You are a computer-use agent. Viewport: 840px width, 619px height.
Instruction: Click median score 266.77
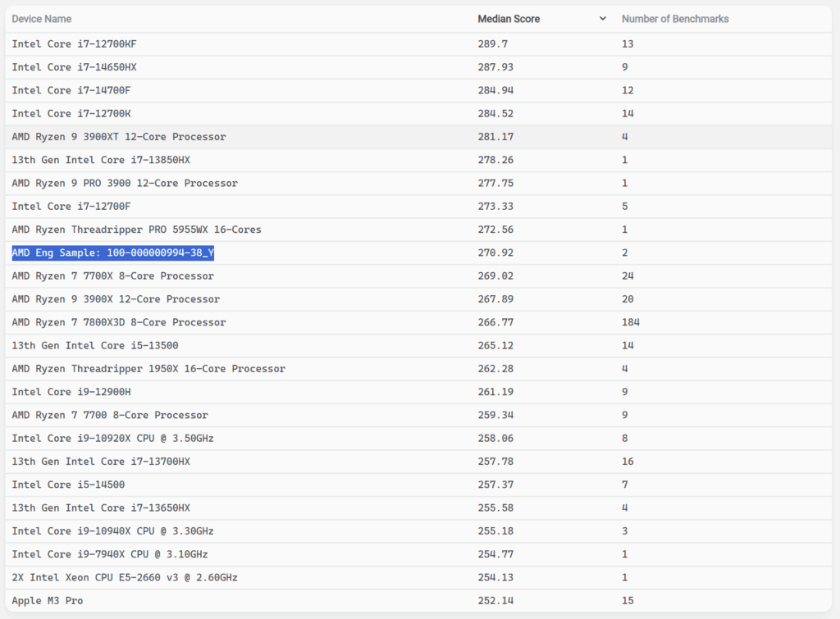point(495,322)
